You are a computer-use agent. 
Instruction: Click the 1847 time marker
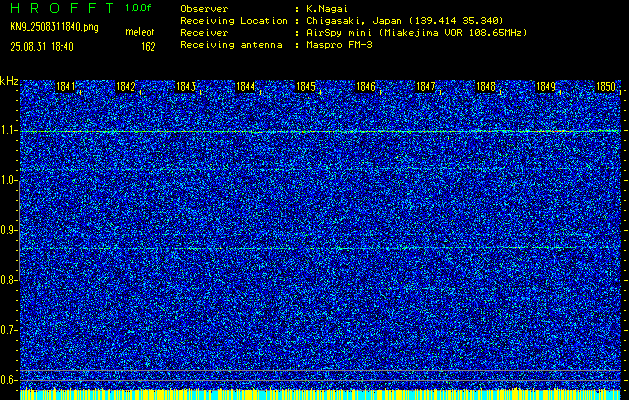[426, 86]
